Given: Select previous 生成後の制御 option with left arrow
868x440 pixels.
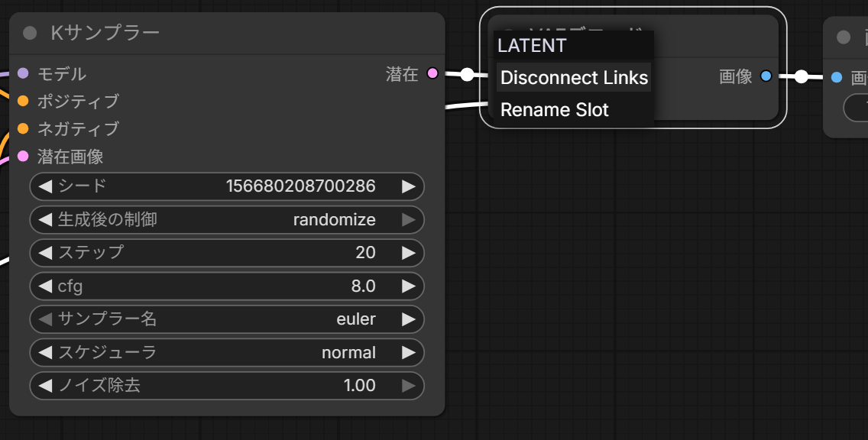Looking at the screenshot, I should click(45, 220).
